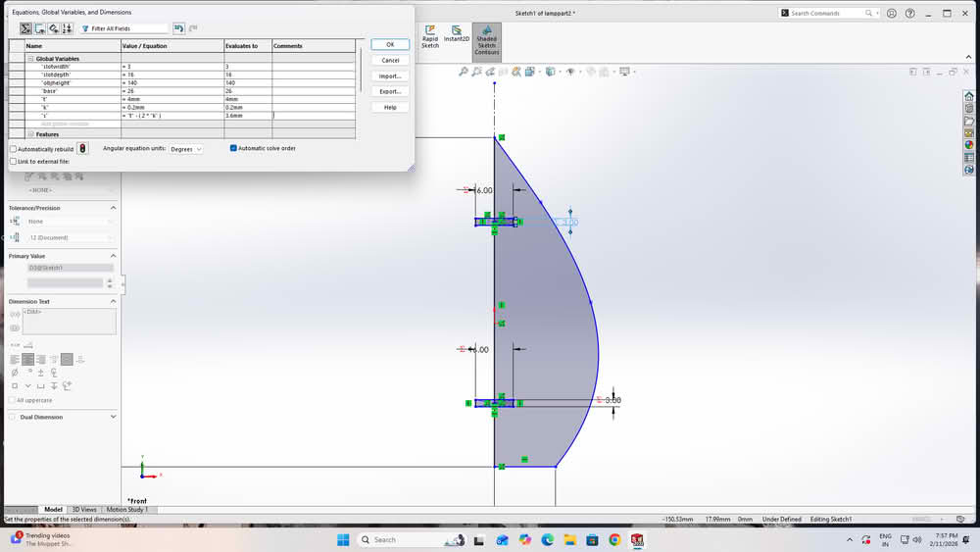980x552 pixels.
Task: Switch to Model tab
Action: coord(53,510)
